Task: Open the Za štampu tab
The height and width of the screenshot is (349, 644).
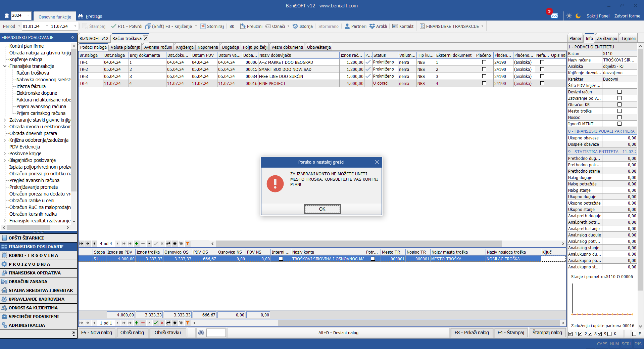Action: pos(607,38)
